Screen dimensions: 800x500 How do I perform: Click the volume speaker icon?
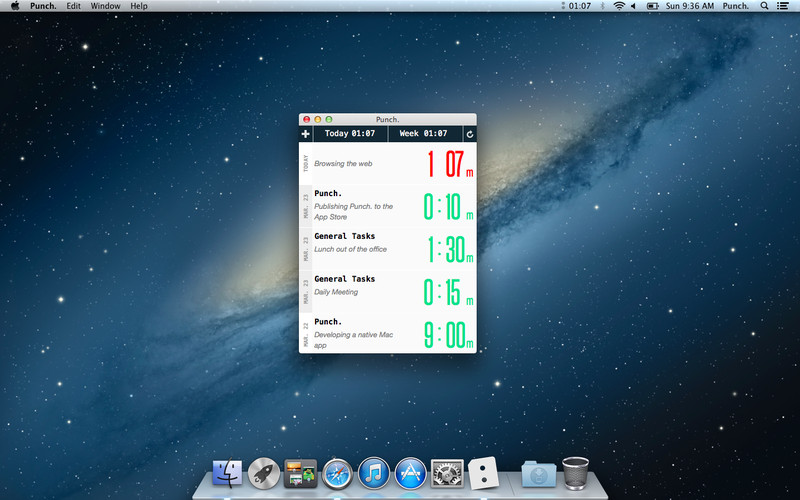tap(634, 6)
